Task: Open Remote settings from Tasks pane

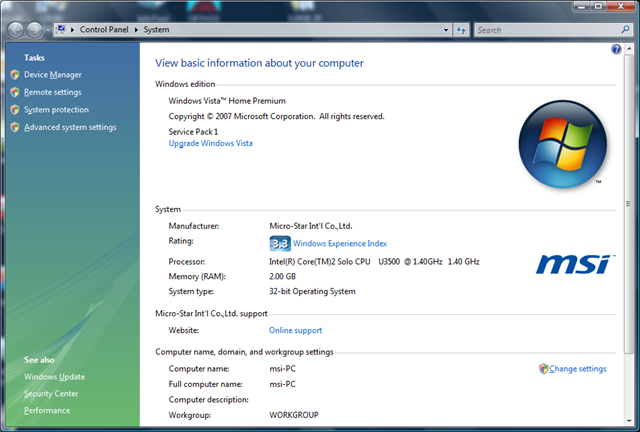Action: pos(53,92)
